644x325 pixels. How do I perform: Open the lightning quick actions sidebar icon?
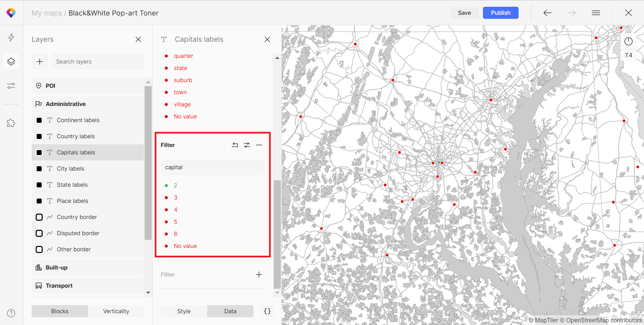[x=11, y=37]
